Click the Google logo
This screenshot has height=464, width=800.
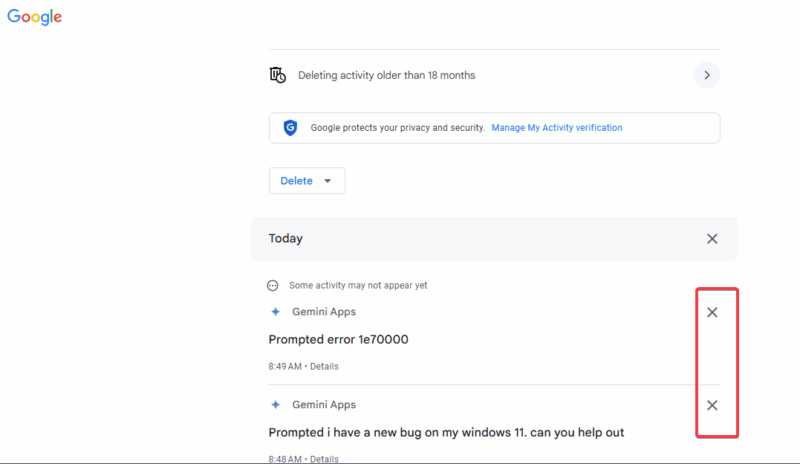34,17
